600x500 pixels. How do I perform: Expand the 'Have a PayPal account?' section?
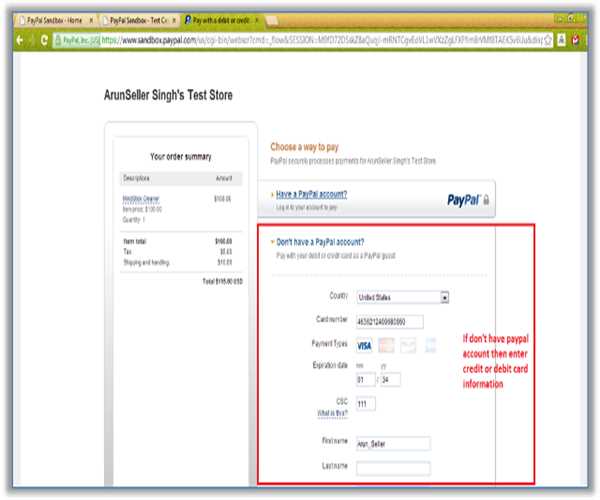[311, 194]
